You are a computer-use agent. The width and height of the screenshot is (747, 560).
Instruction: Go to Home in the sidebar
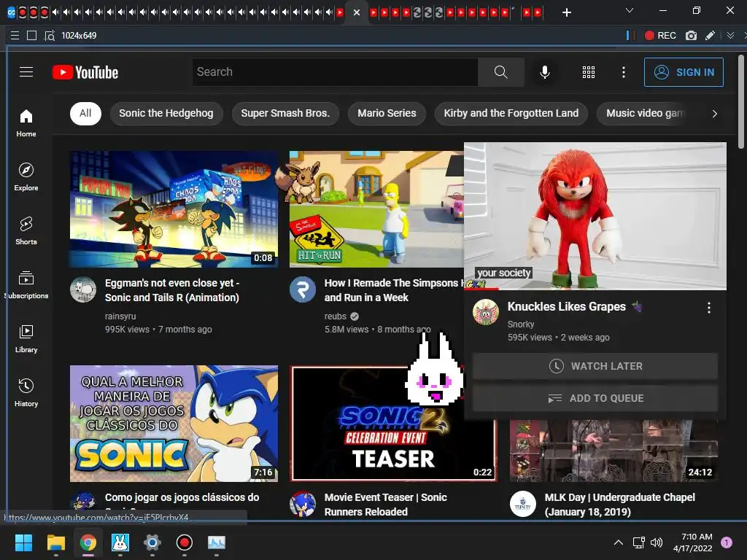(x=26, y=122)
